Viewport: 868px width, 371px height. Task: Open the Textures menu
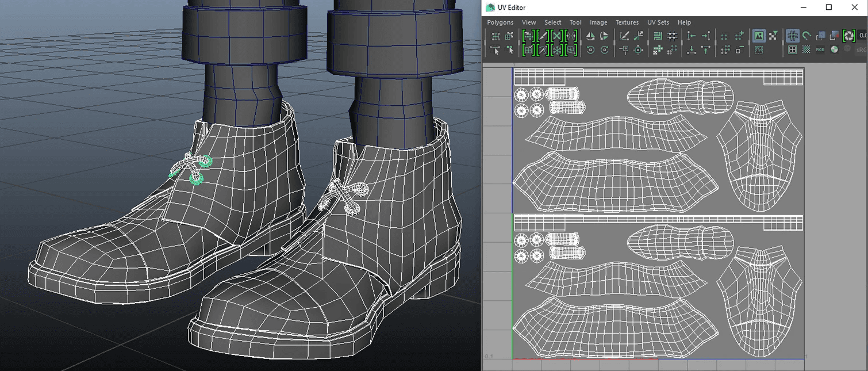click(x=627, y=22)
